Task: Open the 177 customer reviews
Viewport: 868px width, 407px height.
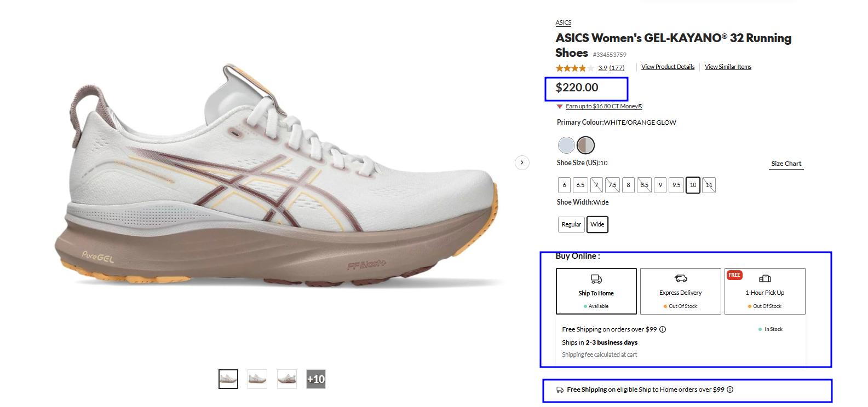Action: 617,68
